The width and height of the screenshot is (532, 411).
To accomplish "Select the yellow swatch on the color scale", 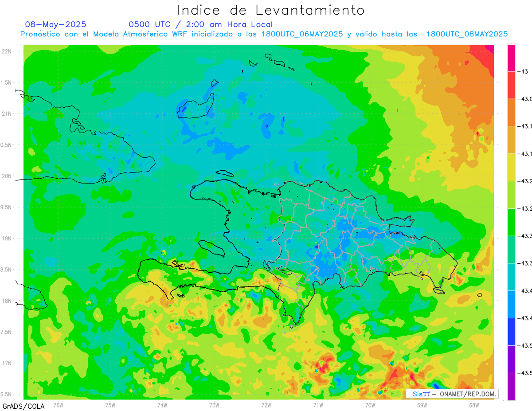I will coord(511,168).
